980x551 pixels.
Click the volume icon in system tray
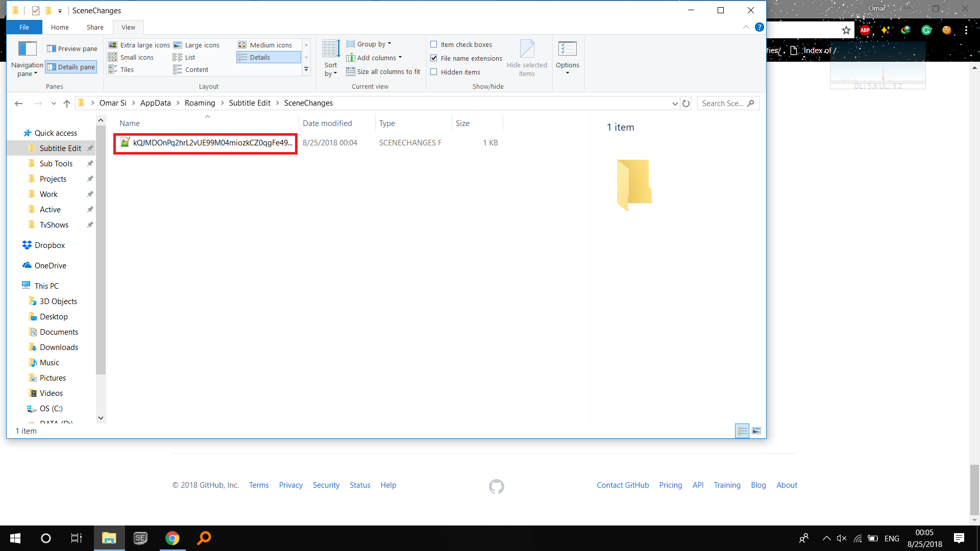(x=841, y=538)
